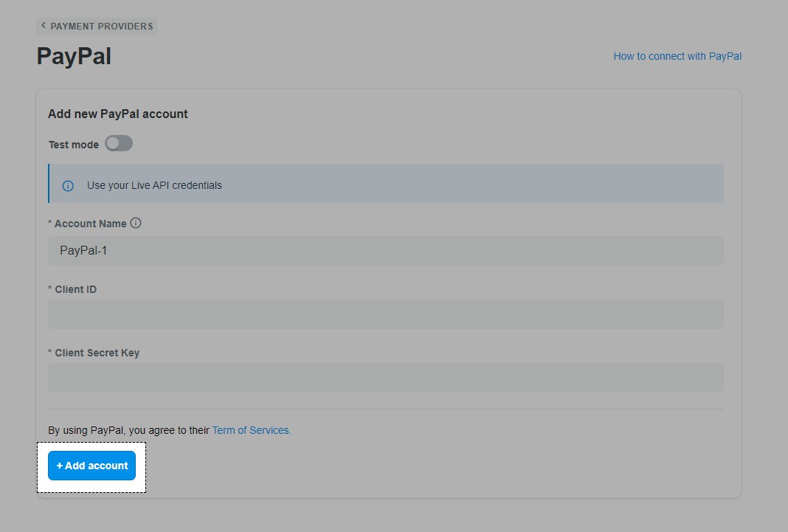Enable the Test mode switch
Viewport: 788px width, 532px height.
(x=119, y=144)
